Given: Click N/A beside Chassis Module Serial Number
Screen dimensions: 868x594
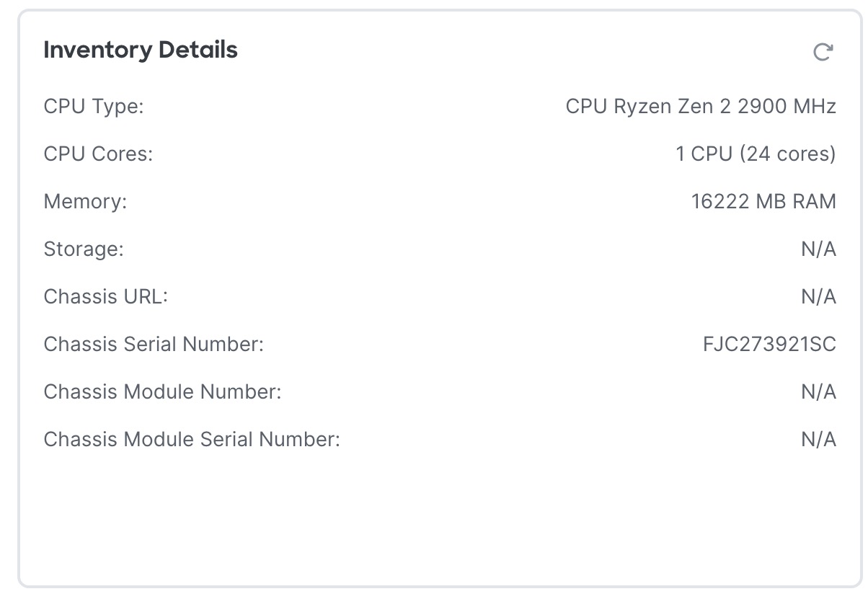Looking at the screenshot, I should click(818, 440).
